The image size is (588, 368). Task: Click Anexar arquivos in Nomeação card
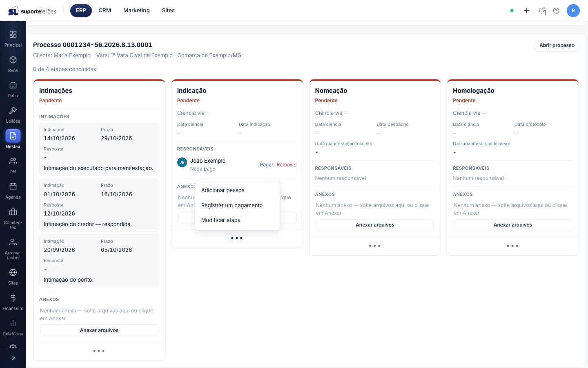coord(375,225)
